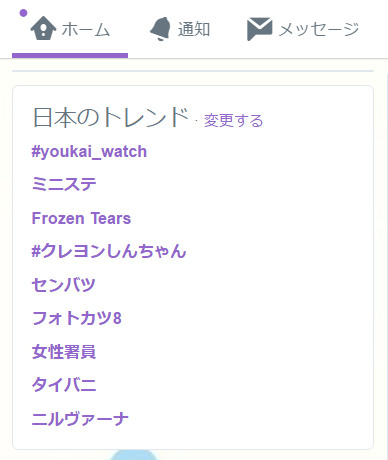
Task: Click the messages envelope icon
Action: click(x=259, y=29)
